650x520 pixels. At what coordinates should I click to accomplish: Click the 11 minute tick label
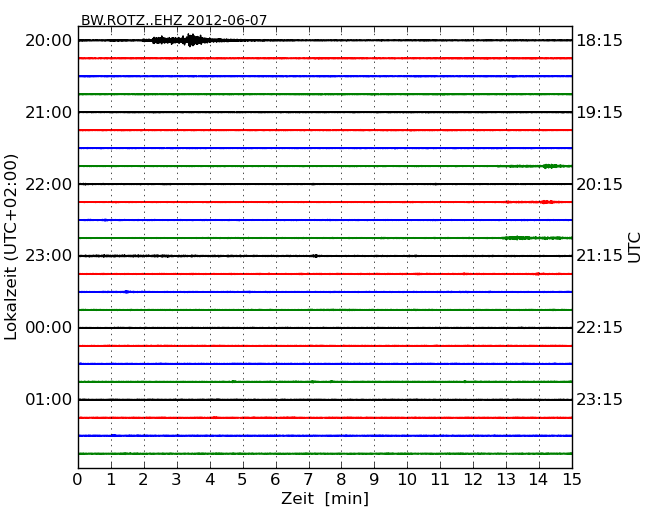pyautogui.click(x=440, y=480)
